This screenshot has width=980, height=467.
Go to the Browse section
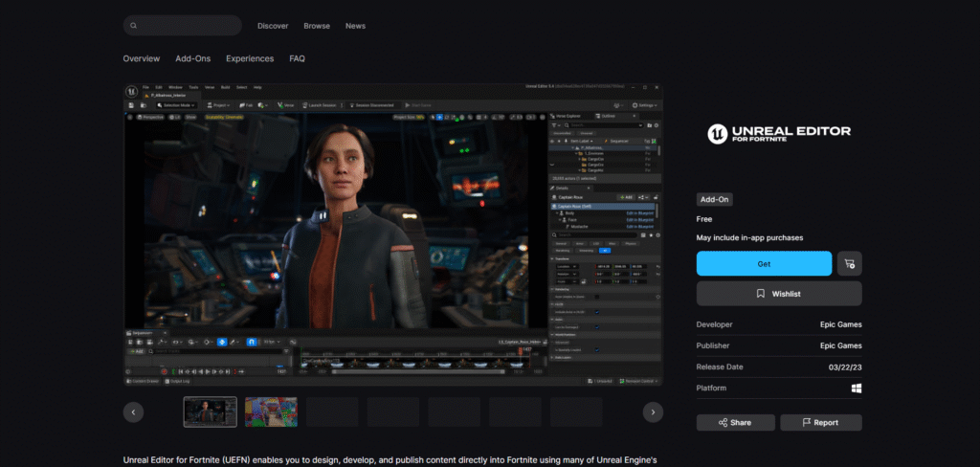coord(317,26)
